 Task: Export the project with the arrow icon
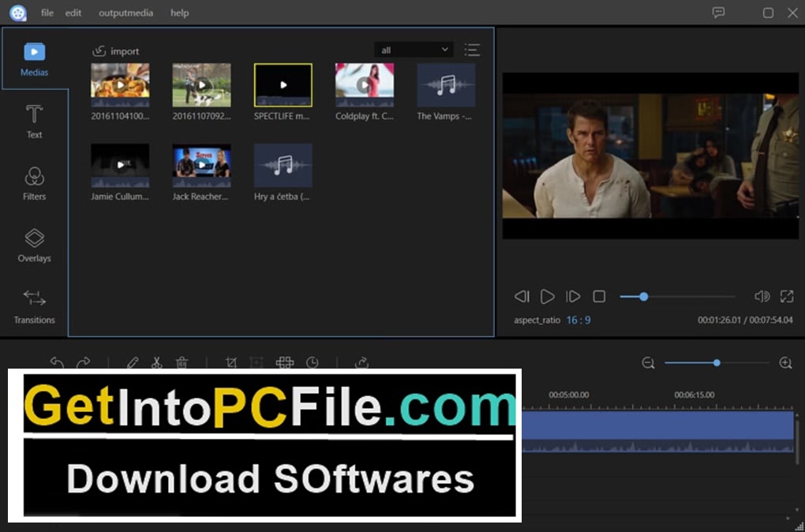[x=362, y=362]
